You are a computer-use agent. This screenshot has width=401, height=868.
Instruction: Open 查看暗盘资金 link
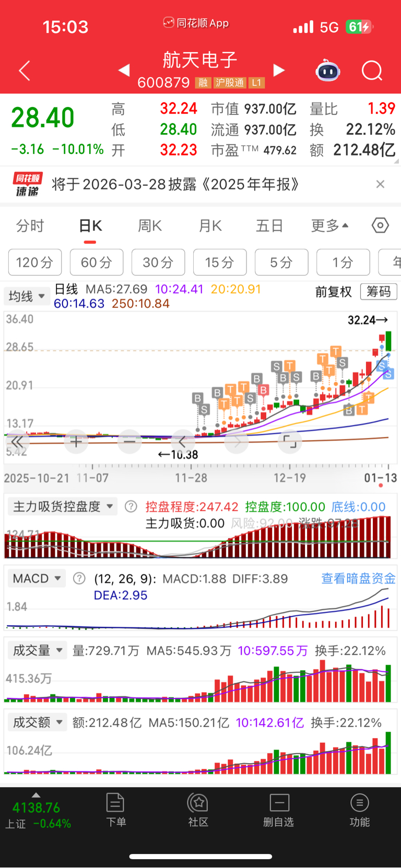click(358, 578)
